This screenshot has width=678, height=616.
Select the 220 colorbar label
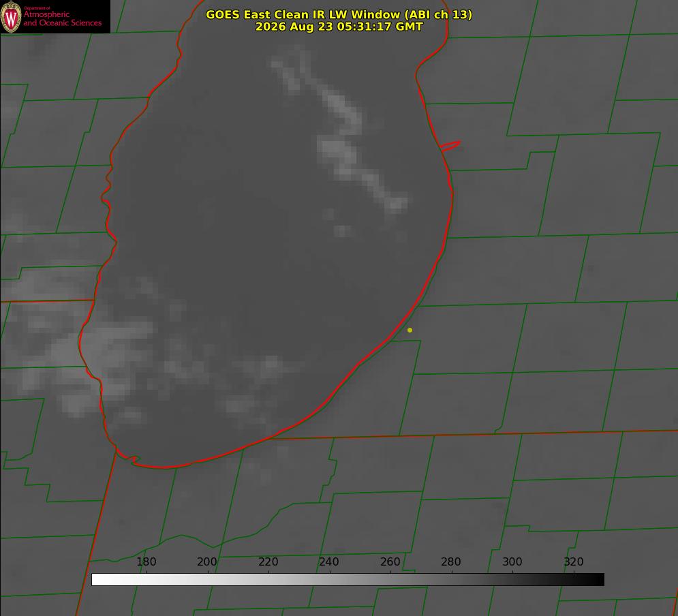[268, 561]
